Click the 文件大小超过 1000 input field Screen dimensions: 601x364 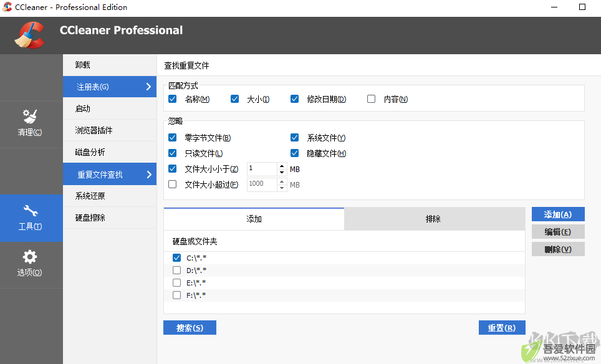[262, 184]
